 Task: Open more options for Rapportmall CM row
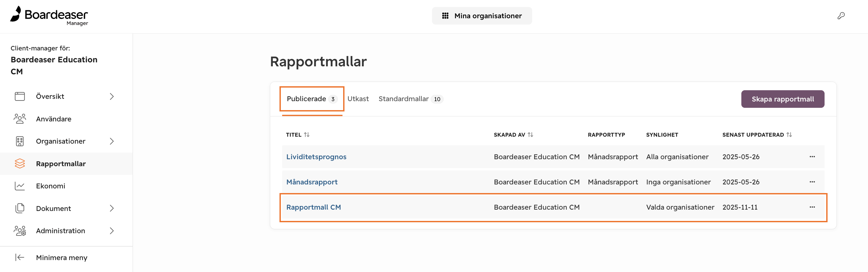(812, 207)
